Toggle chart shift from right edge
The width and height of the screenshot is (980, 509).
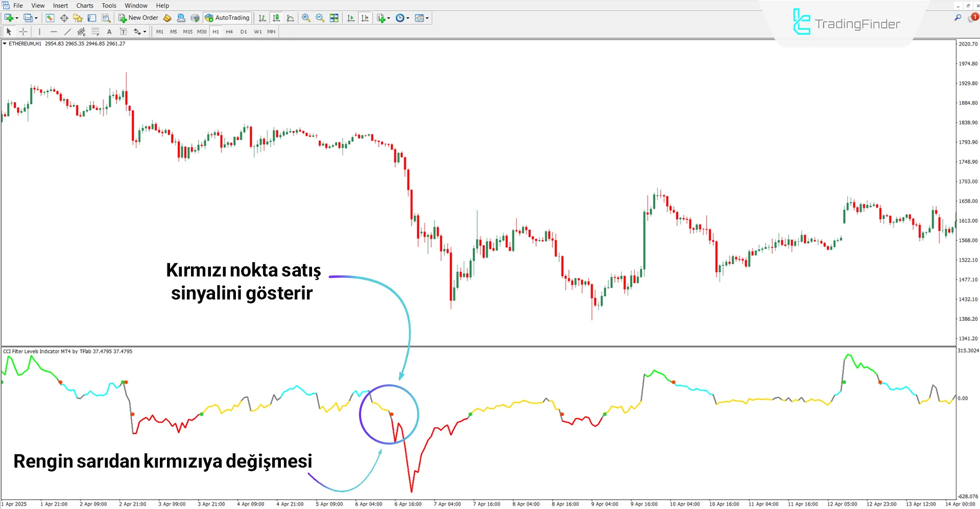[x=365, y=17]
